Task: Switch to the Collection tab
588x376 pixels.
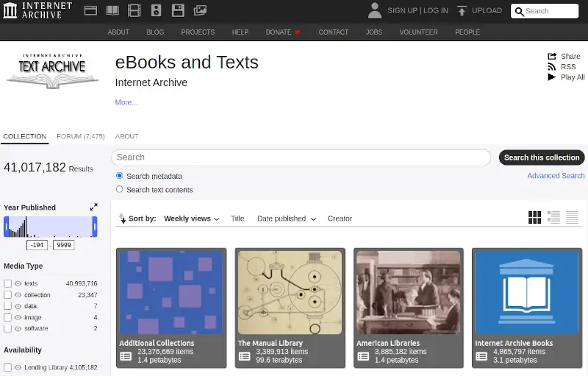Action: pyautogui.click(x=25, y=136)
